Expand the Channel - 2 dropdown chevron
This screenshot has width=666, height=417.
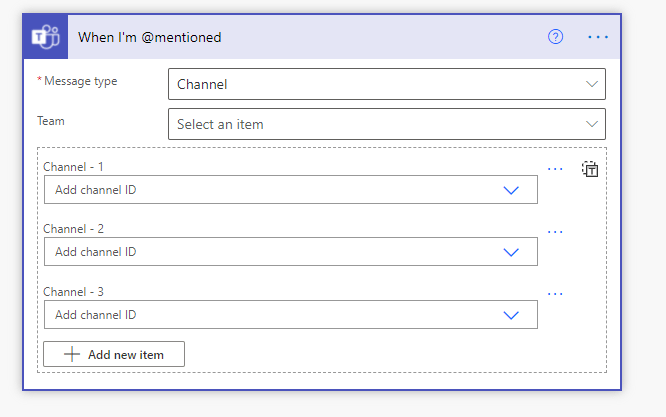click(x=511, y=252)
